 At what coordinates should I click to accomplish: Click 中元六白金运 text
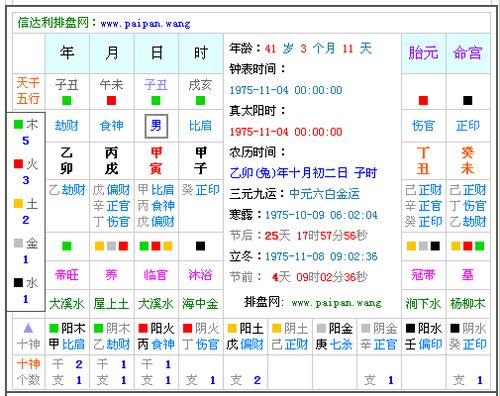point(325,194)
